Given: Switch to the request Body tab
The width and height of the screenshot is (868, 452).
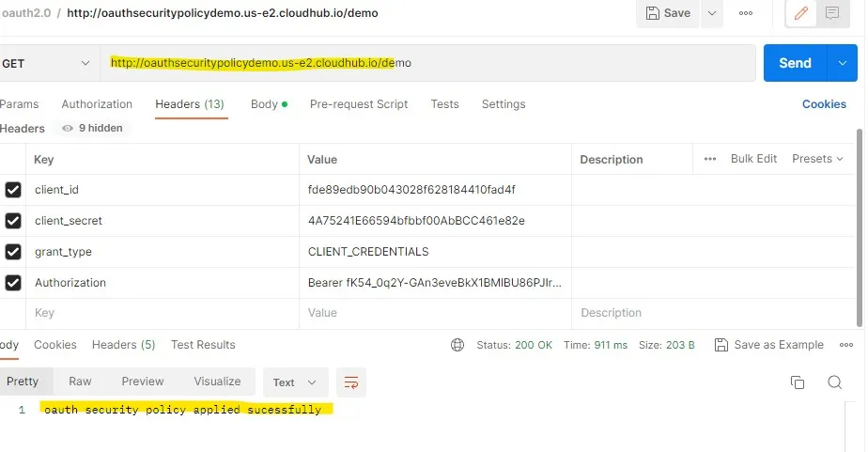Looking at the screenshot, I should point(269,104).
